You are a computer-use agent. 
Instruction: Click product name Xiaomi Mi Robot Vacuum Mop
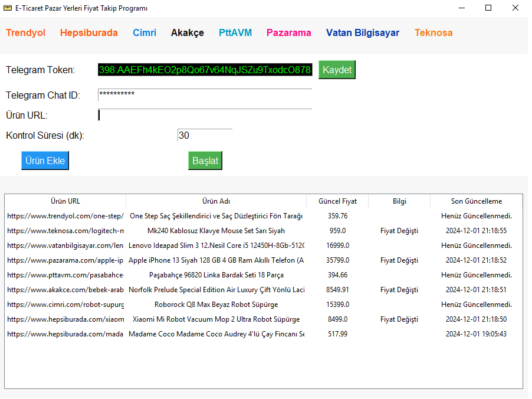tap(216, 319)
